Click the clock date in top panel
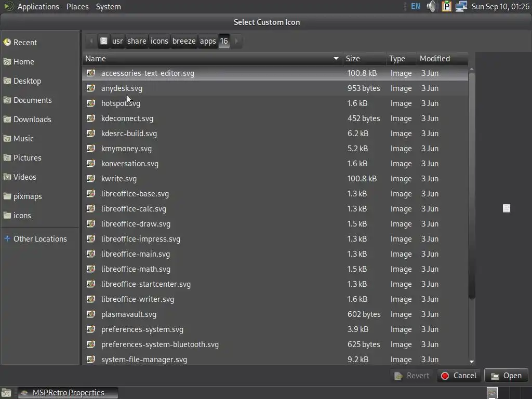The image size is (532, 399). (500, 6)
